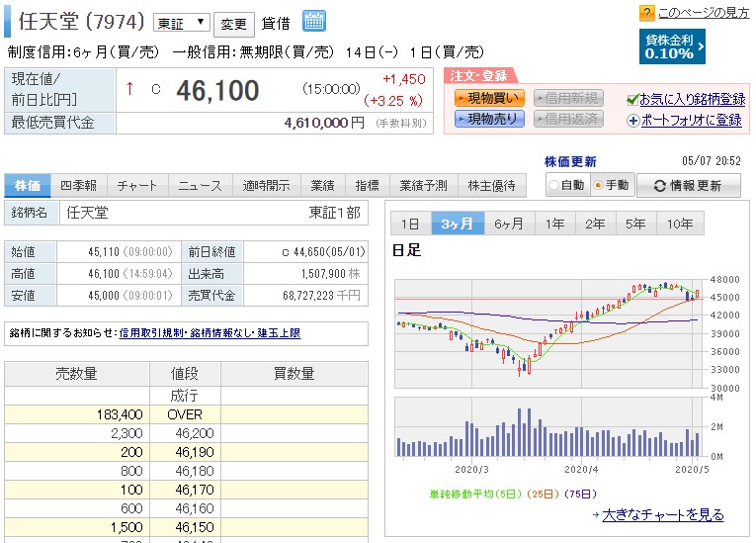The width and height of the screenshot is (756, 543).
Task: Click the 信用新規 button
Action: coord(568,99)
